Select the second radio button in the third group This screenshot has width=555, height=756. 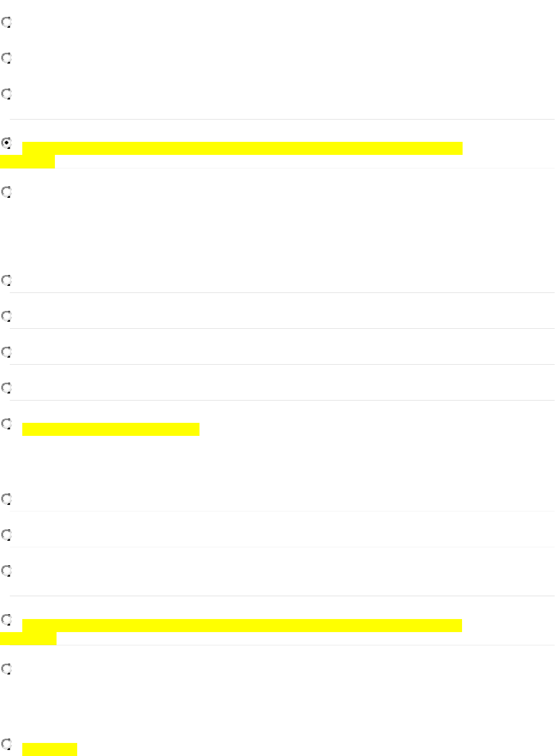pyautogui.click(x=7, y=535)
